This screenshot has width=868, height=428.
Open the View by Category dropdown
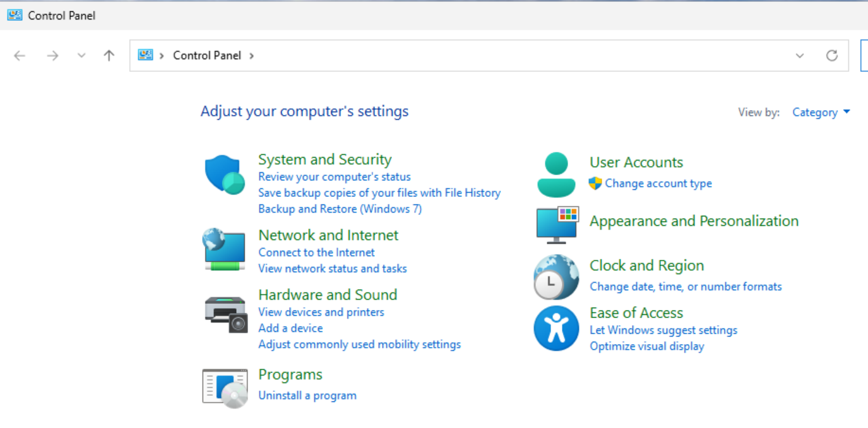point(821,112)
